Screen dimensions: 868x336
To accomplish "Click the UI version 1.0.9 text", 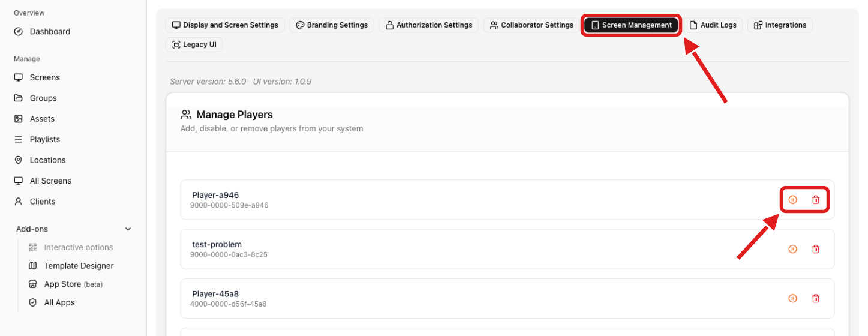I will tap(282, 82).
